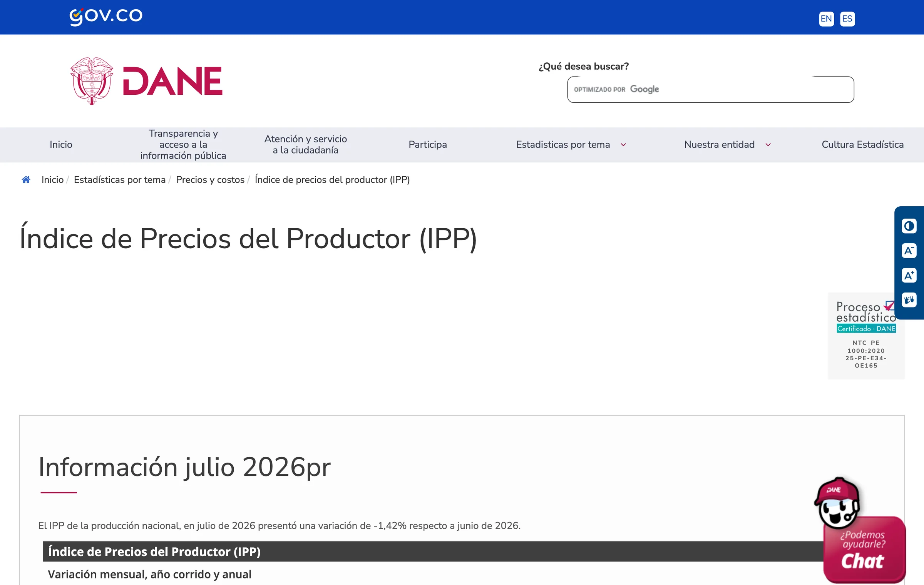The image size is (924, 585).
Task: Decrease font size with A- icon
Action: (909, 251)
